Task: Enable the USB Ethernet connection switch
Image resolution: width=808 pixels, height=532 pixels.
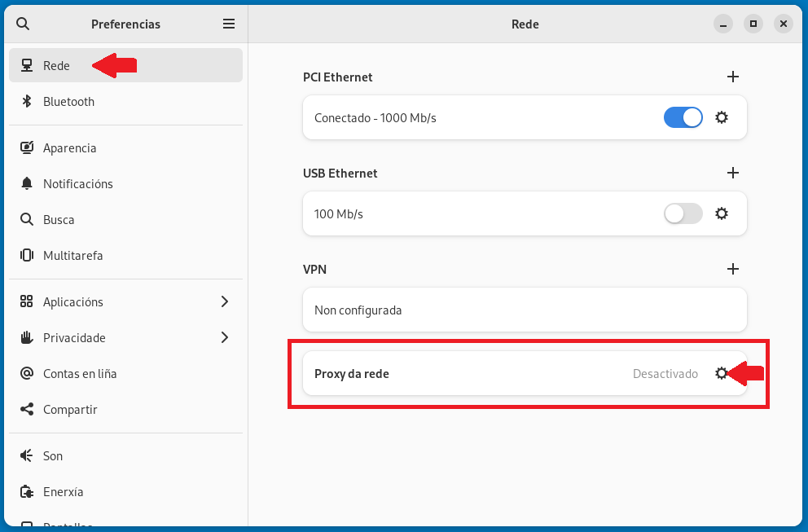Action: tap(683, 213)
